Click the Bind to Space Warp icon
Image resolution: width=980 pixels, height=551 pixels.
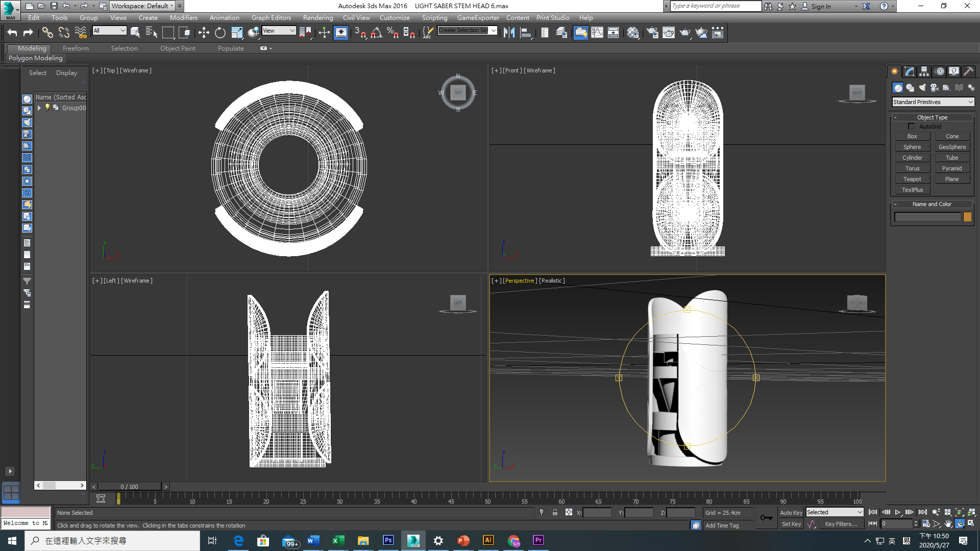click(81, 33)
